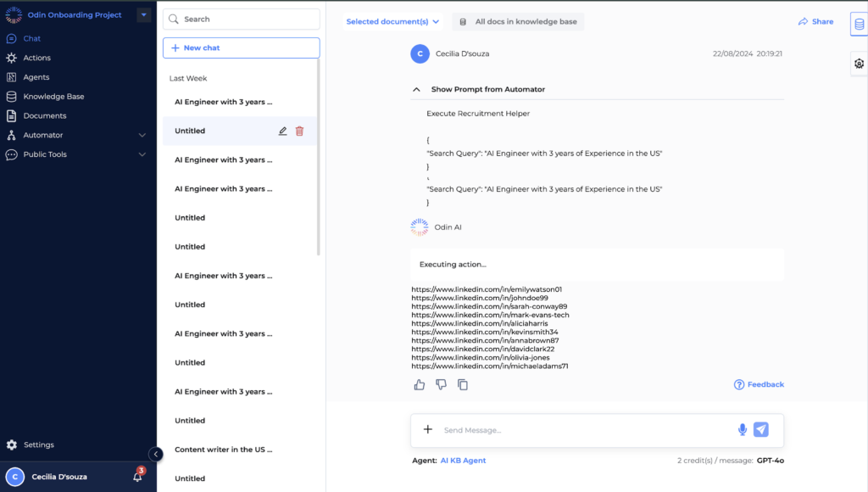Open Cecilia D'souza's profile at sidebar bottom
The image size is (868, 492).
[x=59, y=477]
